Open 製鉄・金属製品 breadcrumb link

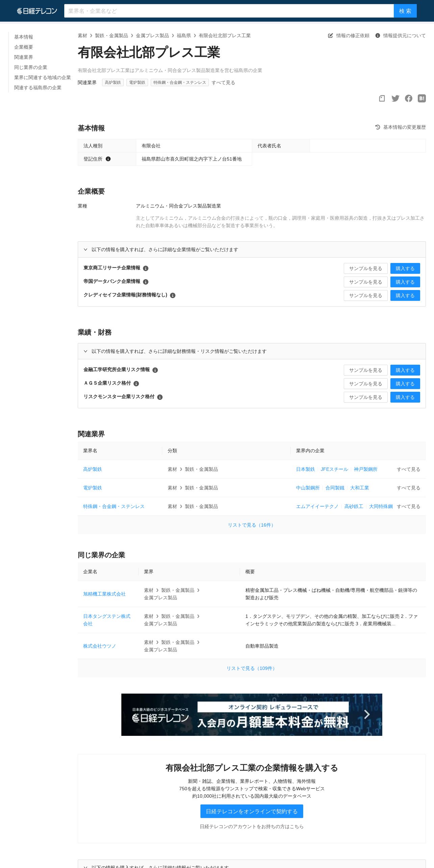pos(112,35)
